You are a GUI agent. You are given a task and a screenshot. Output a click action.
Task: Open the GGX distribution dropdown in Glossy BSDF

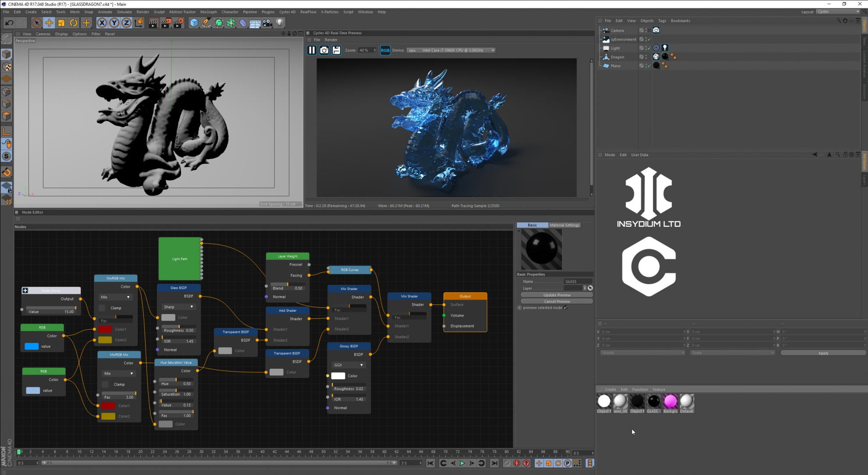(349, 365)
